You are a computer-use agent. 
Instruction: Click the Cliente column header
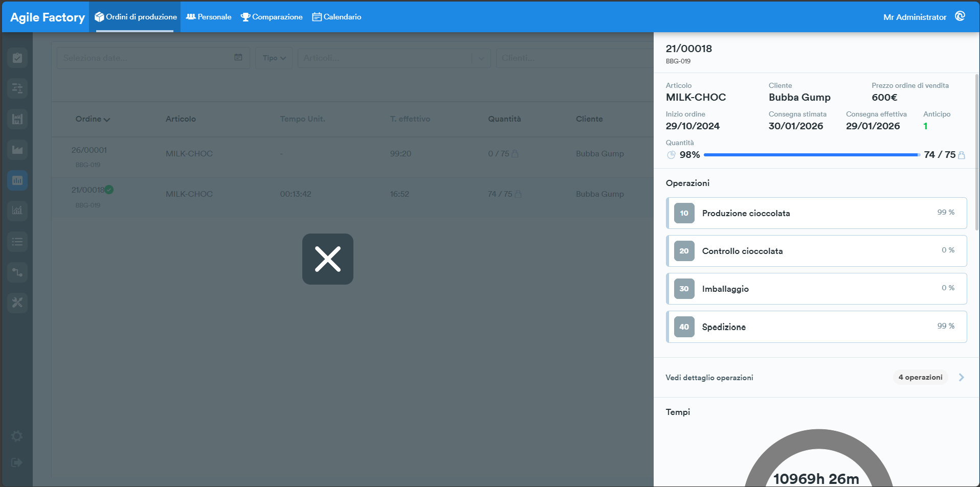[x=589, y=119]
